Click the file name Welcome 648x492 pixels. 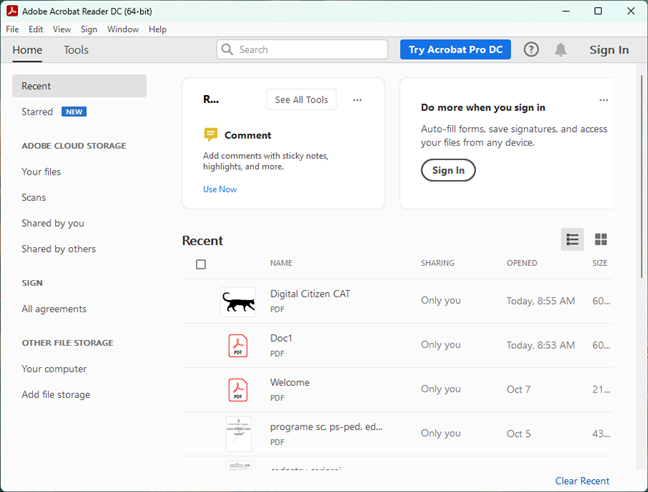290,383
